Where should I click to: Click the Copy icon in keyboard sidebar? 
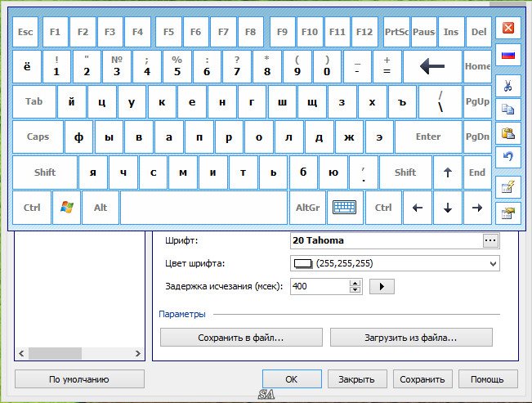coord(508,110)
